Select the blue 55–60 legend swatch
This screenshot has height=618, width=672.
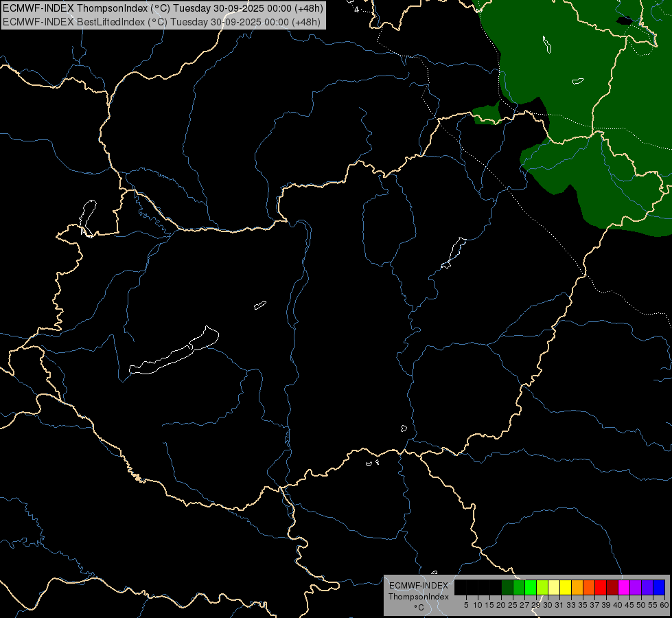click(659, 587)
